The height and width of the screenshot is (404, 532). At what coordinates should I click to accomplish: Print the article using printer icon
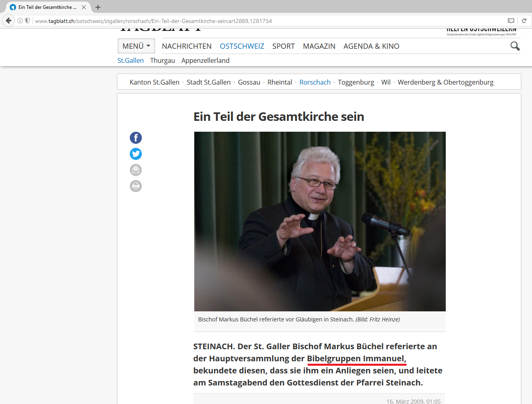pos(136,186)
